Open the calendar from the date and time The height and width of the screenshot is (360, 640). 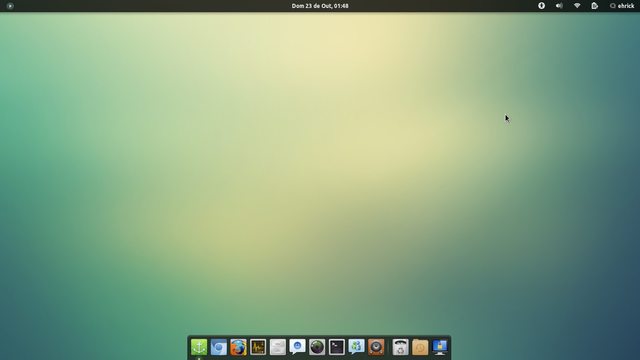pos(320,6)
